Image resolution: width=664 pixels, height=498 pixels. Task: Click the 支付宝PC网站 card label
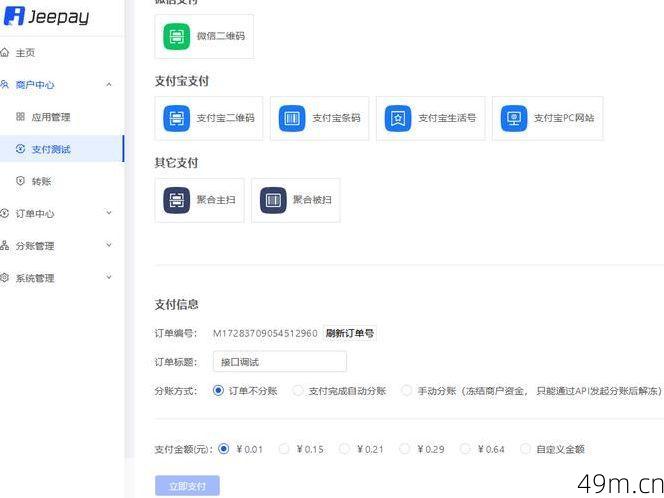click(564, 118)
